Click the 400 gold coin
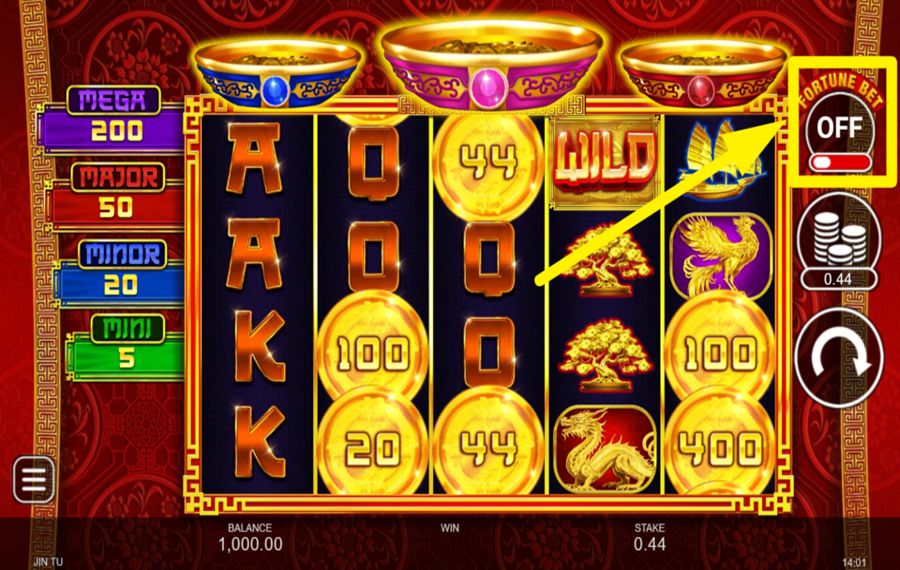The height and width of the screenshot is (570, 900). pyautogui.click(x=720, y=446)
